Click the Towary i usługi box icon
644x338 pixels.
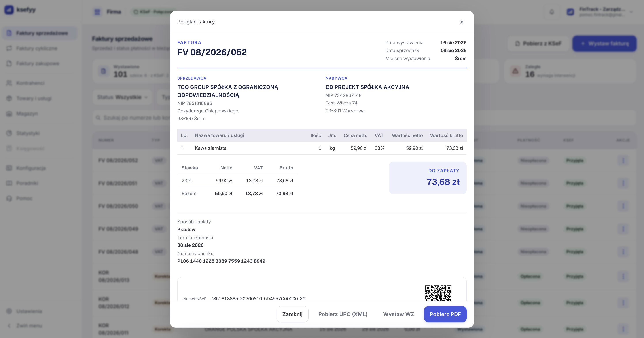[9, 98]
